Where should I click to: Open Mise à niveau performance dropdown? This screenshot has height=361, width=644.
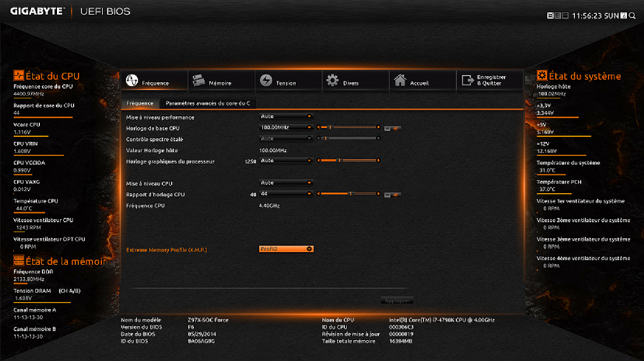point(286,116)
